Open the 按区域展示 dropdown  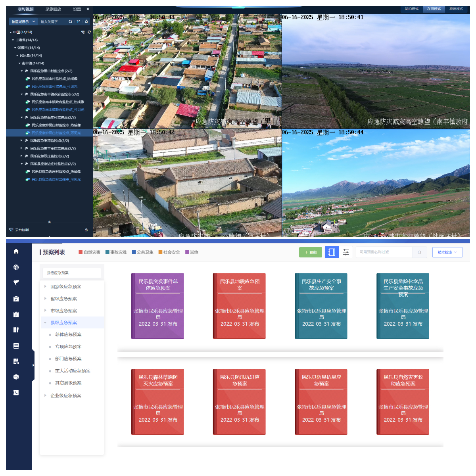point(23,21)
